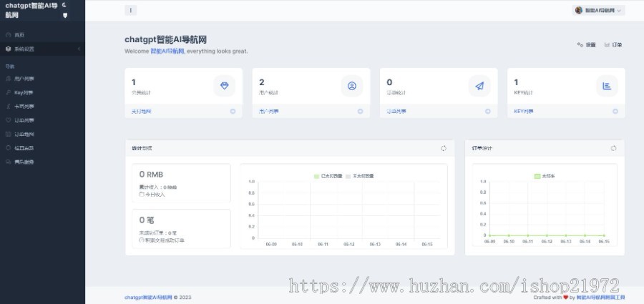
Task: Open the link below the user count card
Action: point(268,112)
